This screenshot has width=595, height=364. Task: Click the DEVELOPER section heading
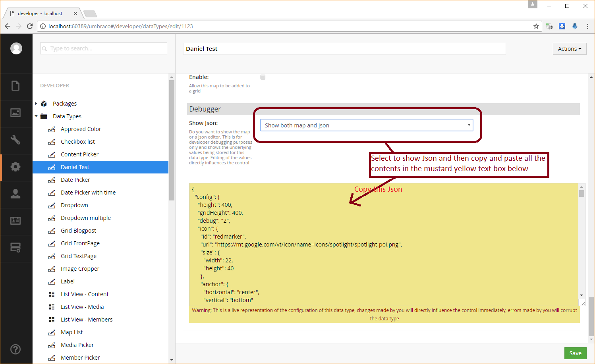pos(54,86)
